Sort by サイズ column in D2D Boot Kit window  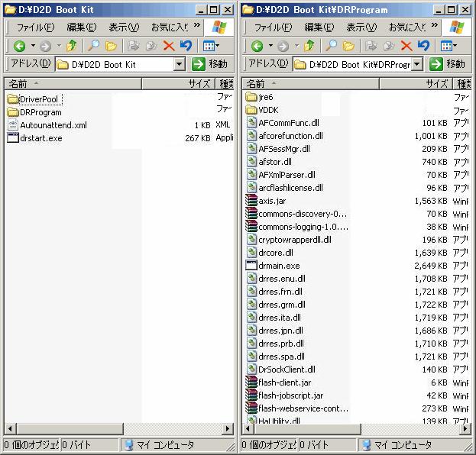179,83
